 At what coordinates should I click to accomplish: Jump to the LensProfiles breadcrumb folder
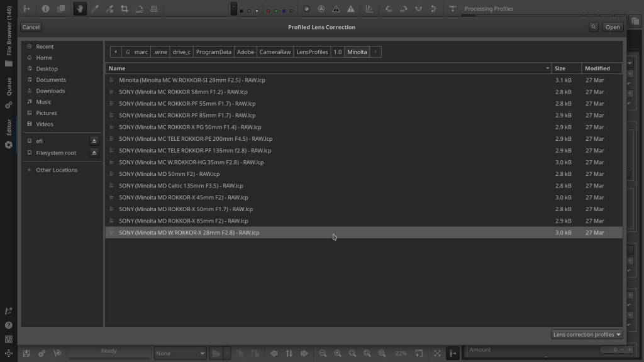click(312, 52)
